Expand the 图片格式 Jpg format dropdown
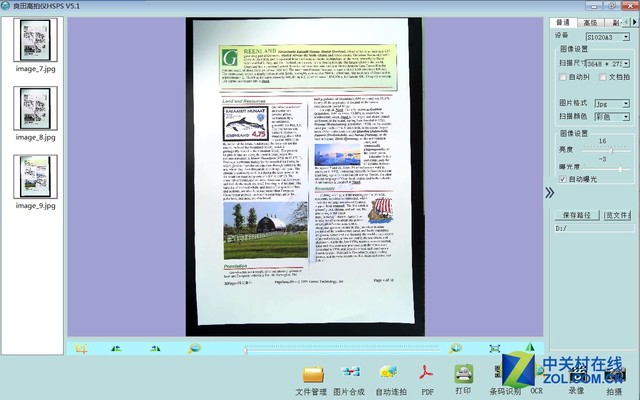640x400 pixels. pyautogui.click(x=607, y=103)
